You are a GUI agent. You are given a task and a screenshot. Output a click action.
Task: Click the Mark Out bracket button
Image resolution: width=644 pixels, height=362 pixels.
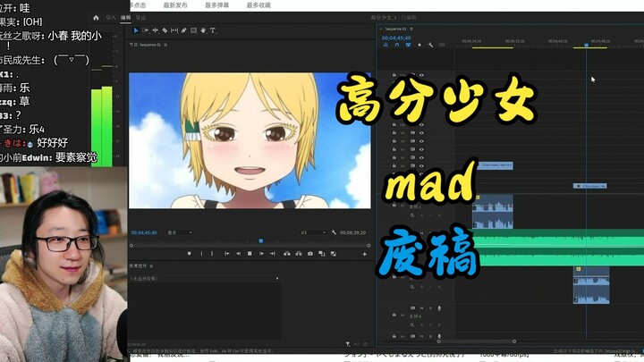coord(212,254)
